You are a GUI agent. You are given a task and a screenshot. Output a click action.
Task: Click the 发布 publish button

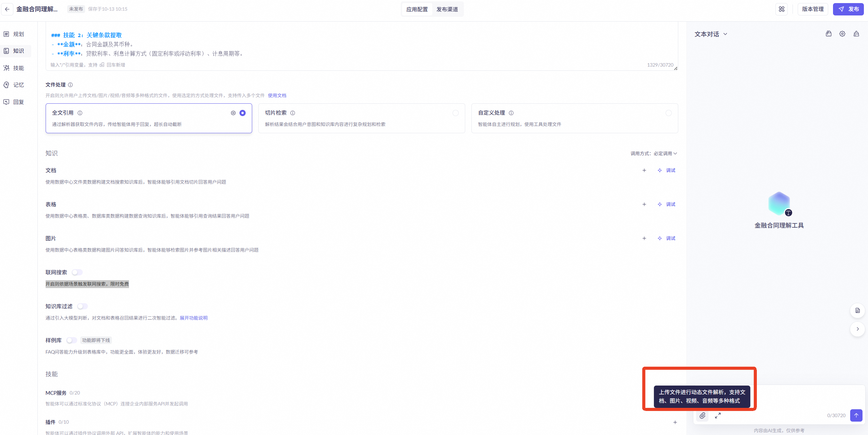pos(848,9)
